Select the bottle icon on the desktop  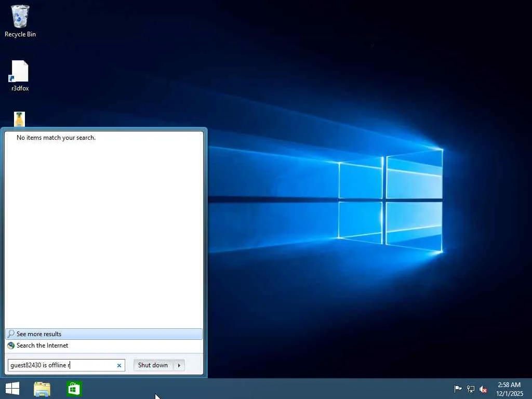20,119
